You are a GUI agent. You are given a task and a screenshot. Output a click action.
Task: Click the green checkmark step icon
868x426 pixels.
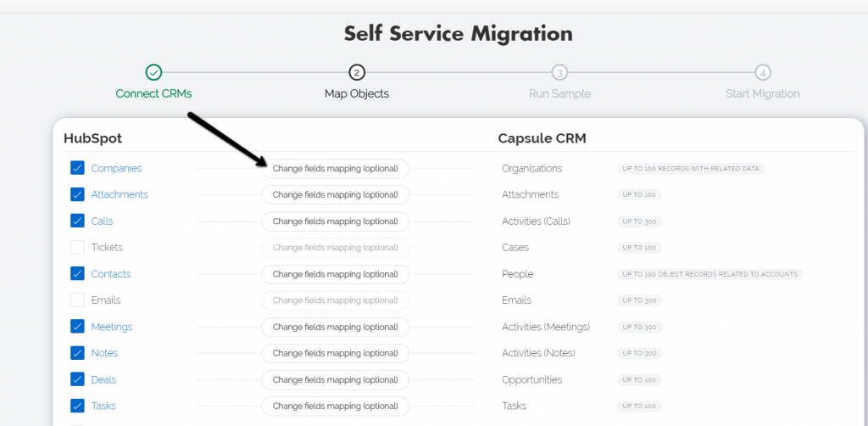pyautogui.click(x=153, y=72)
